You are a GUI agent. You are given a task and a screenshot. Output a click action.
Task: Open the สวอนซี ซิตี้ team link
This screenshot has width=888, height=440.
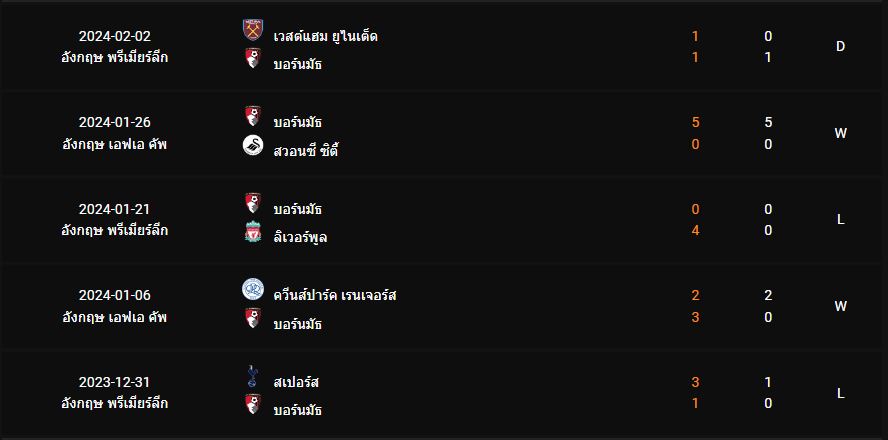coord(306,152)
